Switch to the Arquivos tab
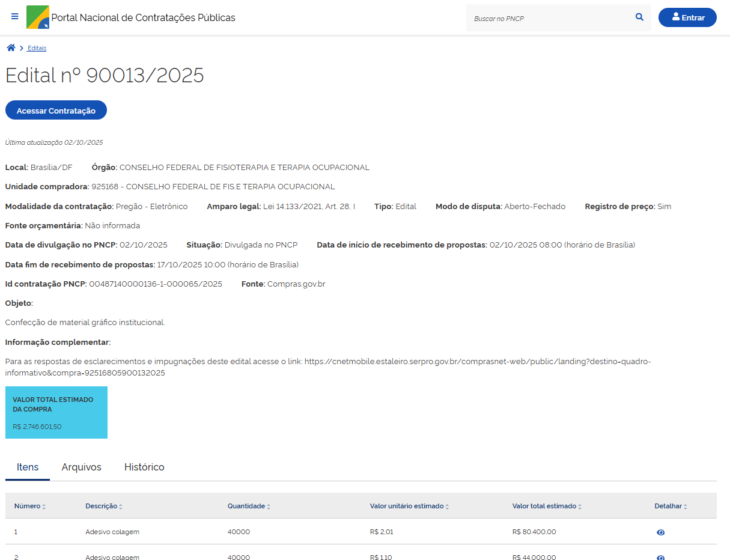Screen dimensions: 730x560 81,467
